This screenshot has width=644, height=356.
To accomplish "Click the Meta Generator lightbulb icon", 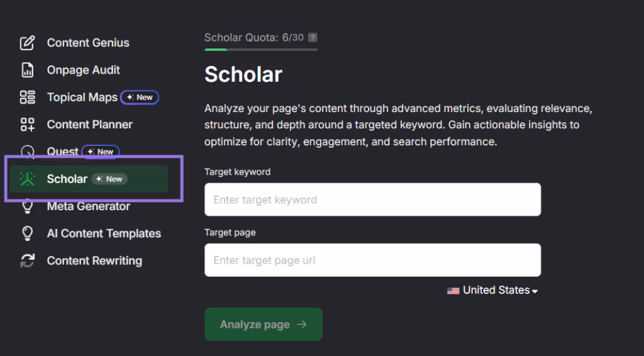I will click(27, 206).
